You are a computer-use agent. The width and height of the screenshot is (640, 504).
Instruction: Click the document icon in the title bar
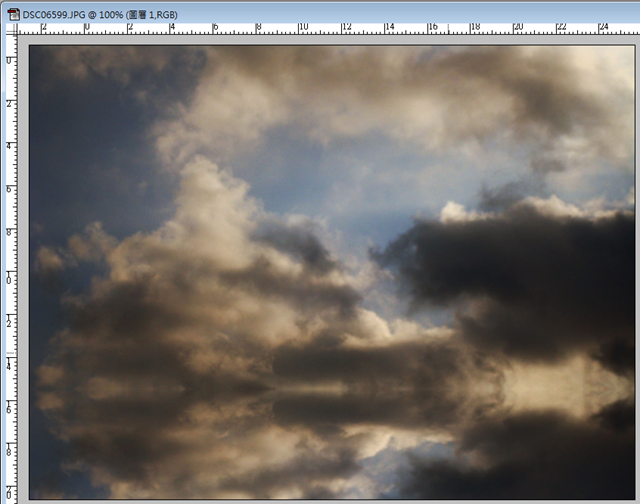(13, 15)
